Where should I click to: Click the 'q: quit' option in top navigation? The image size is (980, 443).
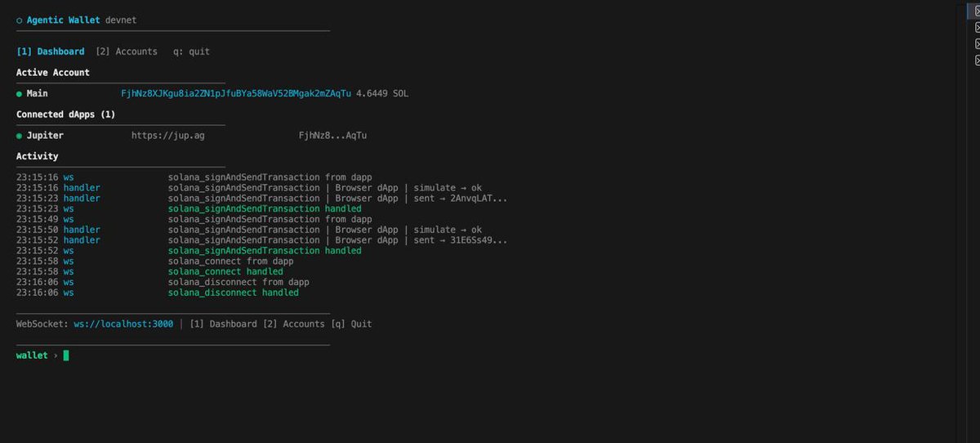(191, 51)
